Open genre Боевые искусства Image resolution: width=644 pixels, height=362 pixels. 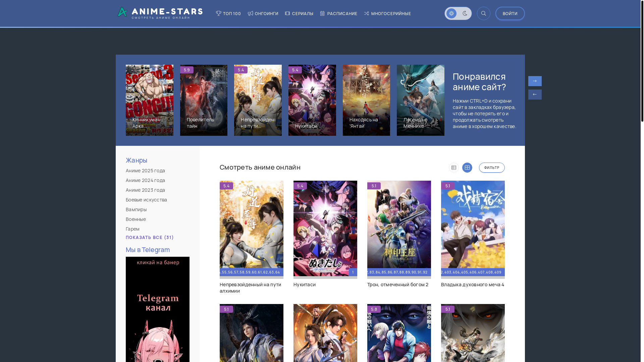pyautogui.click(x=146, y=200)
